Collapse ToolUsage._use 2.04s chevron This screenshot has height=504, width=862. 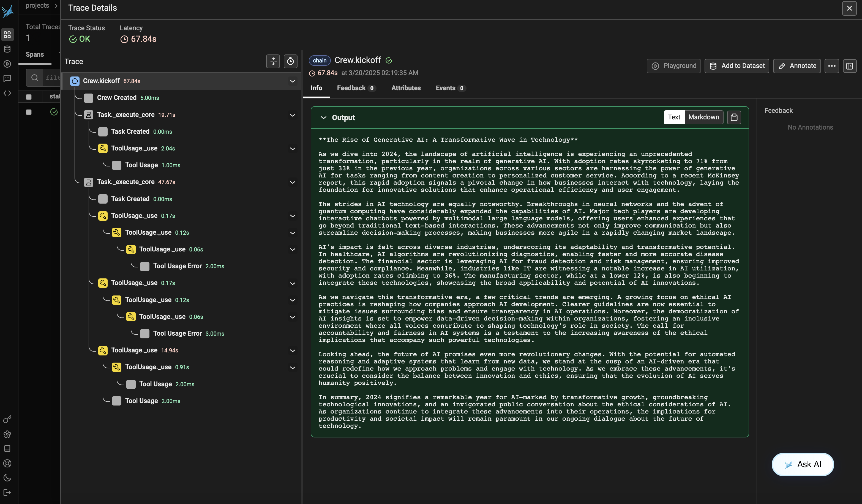point(293,148)
